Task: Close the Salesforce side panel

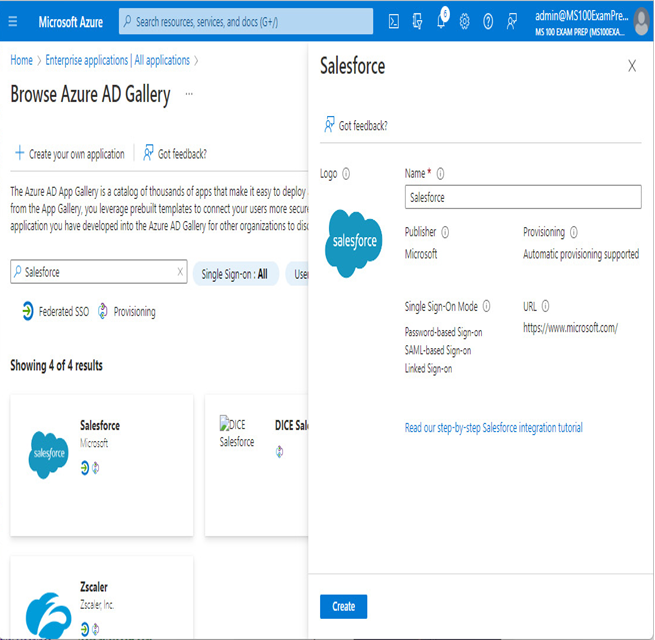Action: 632,66
